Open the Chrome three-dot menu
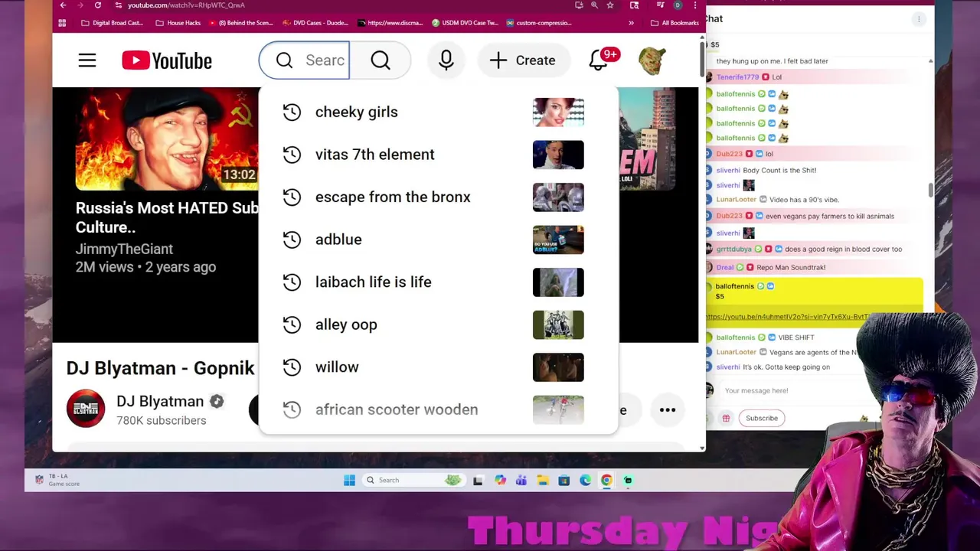The width and height of the screenshot is (980, 551). point(695,5)
